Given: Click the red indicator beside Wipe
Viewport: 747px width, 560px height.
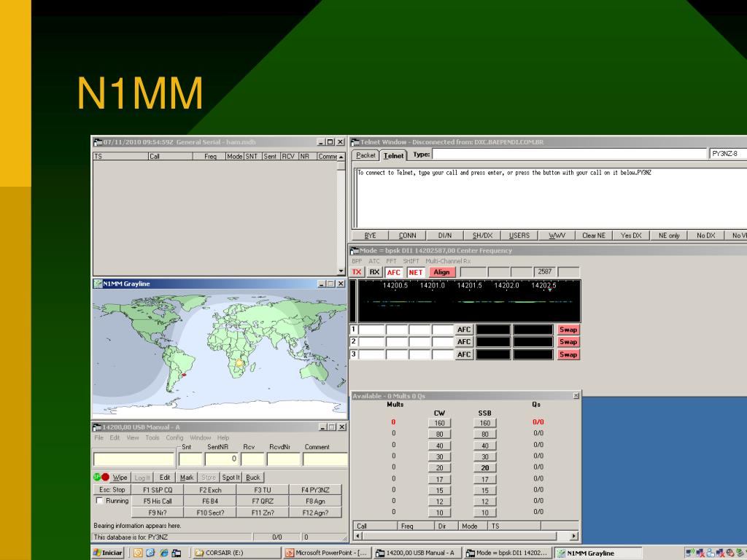Looking at the screenshot, I should 105,477.
